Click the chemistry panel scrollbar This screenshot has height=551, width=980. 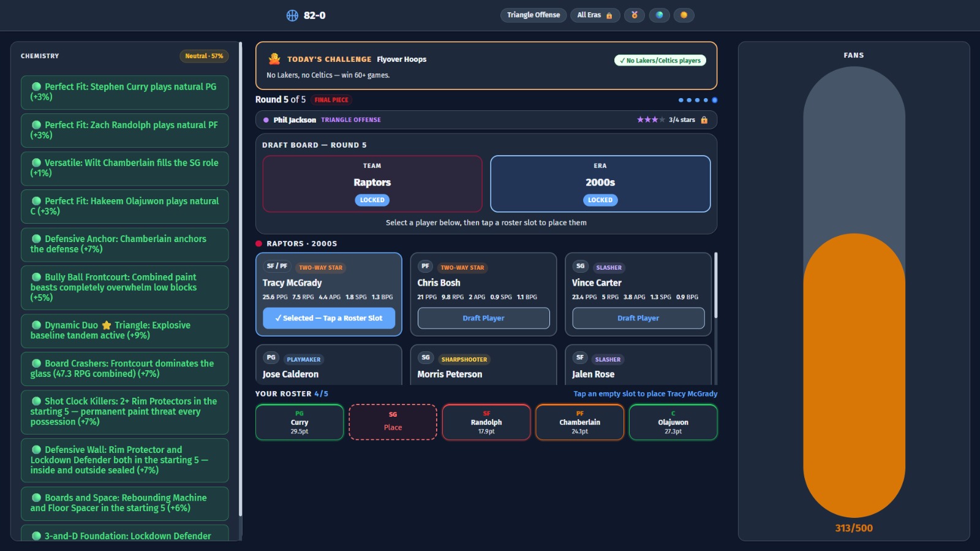point(240,279)
